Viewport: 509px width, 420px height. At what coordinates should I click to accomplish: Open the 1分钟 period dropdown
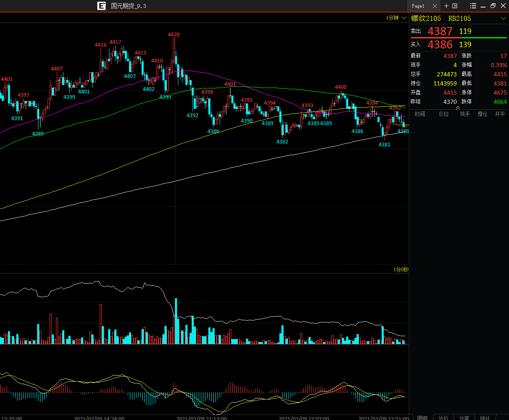(x=396, y=18)
